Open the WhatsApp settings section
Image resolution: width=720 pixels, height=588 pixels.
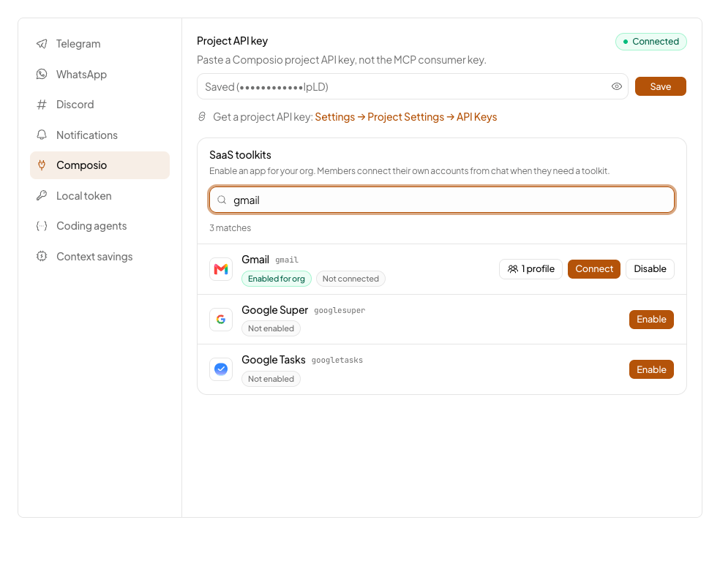(x=100, y=75)
